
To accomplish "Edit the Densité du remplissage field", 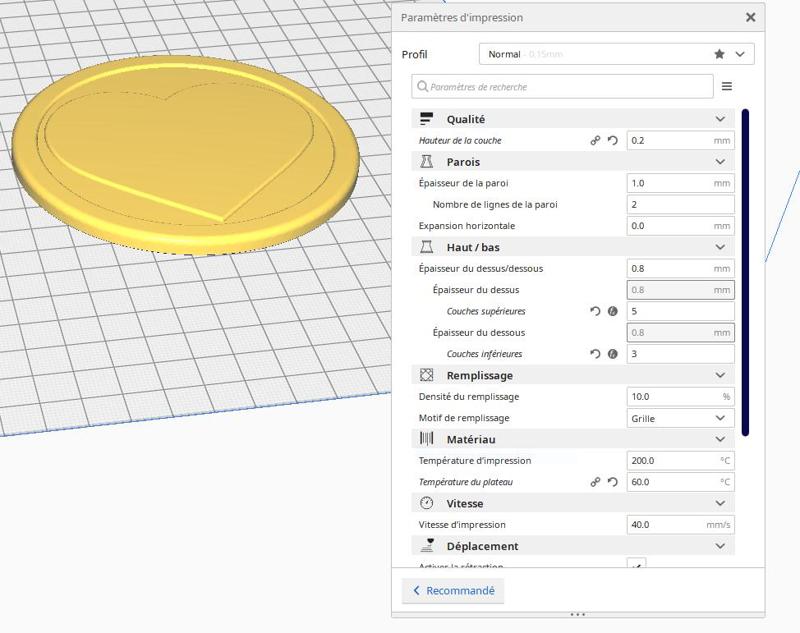I will 680,397.
